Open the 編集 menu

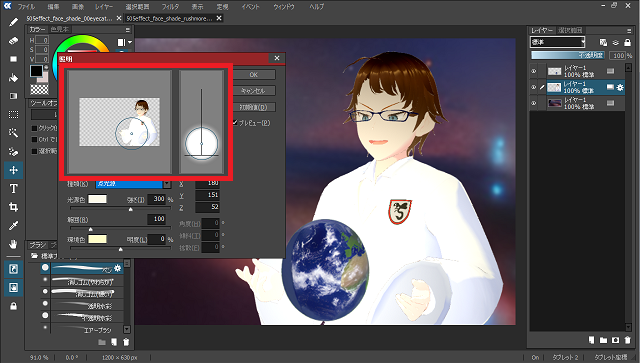click(53, 7)
